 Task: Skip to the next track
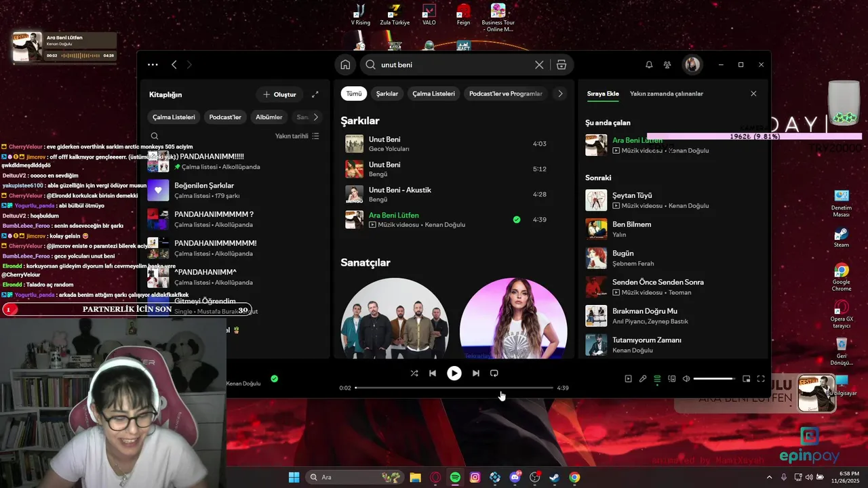pos(476,373)
